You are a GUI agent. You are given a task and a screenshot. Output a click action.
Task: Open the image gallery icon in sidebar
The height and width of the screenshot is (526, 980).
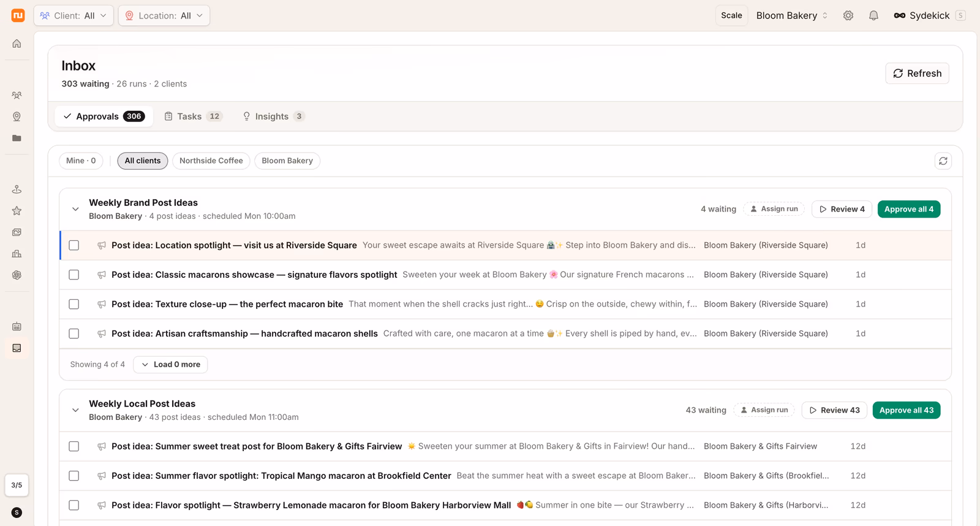click(17, 232)
